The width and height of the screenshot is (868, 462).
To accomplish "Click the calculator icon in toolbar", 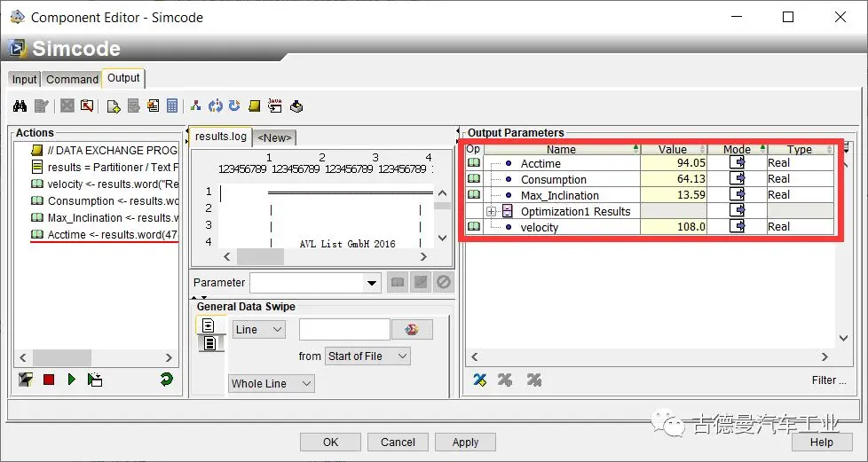I will coord(172,106).
